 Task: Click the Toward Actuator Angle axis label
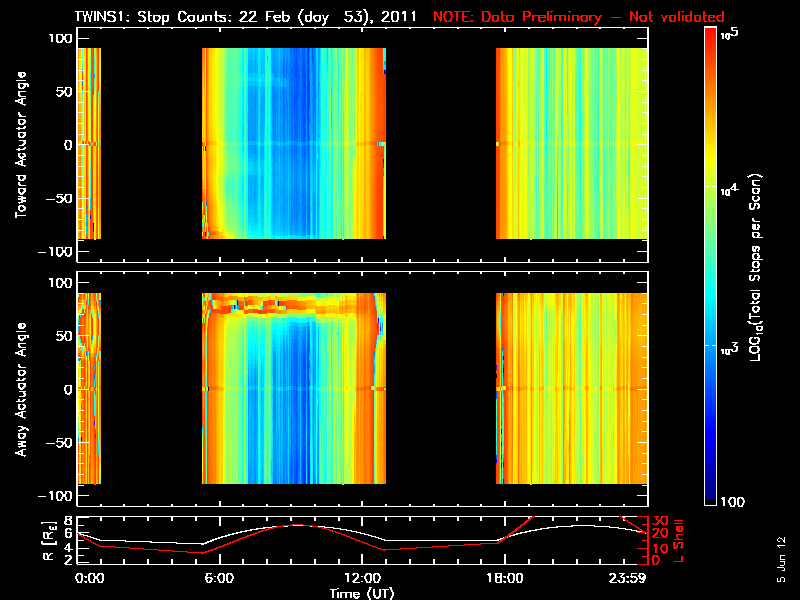(21, 145)
